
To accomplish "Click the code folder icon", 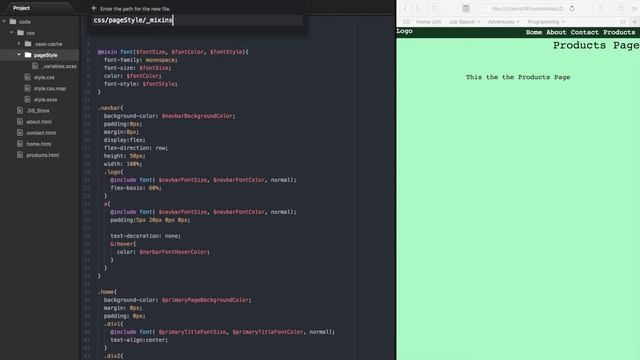I will [x=13, y=22].
